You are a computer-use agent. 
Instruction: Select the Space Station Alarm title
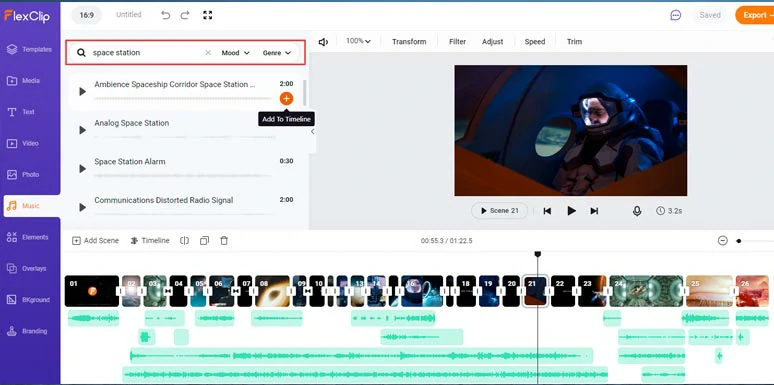[130, 161]
